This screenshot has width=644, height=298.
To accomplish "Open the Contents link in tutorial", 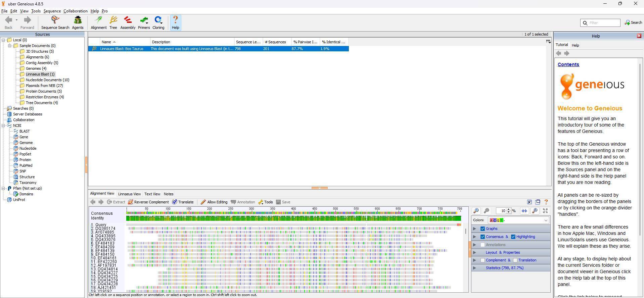I will coord(568,64).
